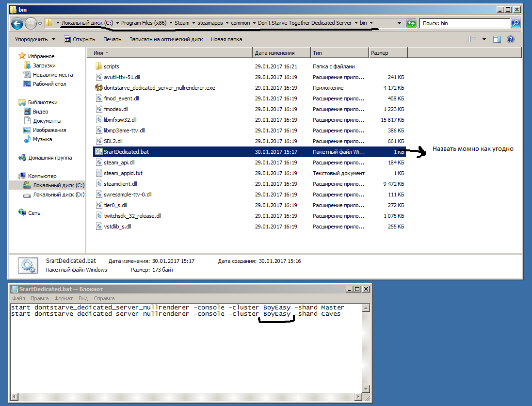Screen dimensions: 532x406
Task: Expand the change view dropdown arrow
Action: [484, 39]
